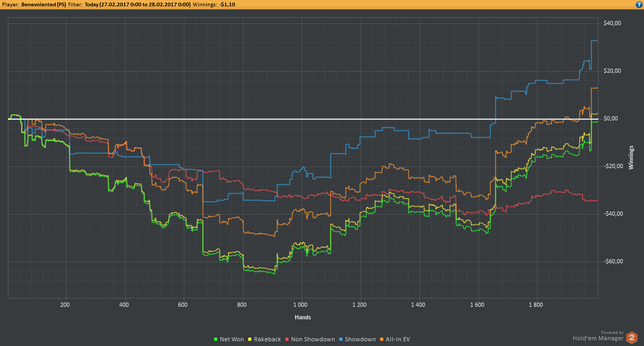Click the 600 hands axis tick
The height and width of the screenshot is (346, 644).
[183, 304]
